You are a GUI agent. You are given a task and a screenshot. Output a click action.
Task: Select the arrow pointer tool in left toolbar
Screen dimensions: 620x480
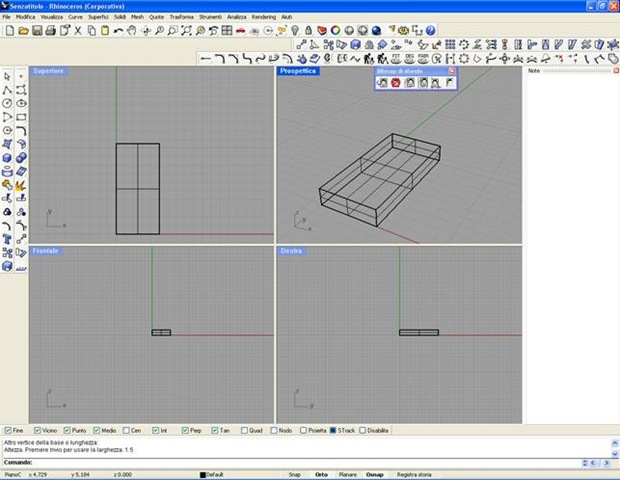click(7, 76)
